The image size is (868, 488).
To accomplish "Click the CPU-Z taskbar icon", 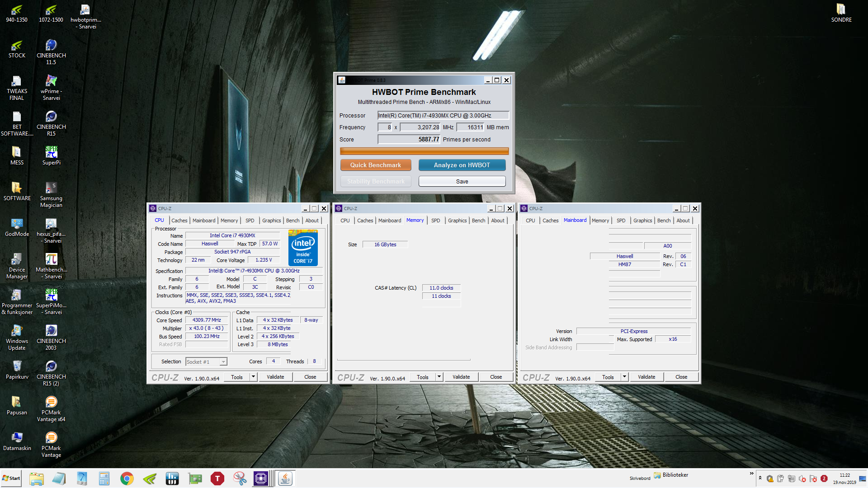I will (261, 479).
